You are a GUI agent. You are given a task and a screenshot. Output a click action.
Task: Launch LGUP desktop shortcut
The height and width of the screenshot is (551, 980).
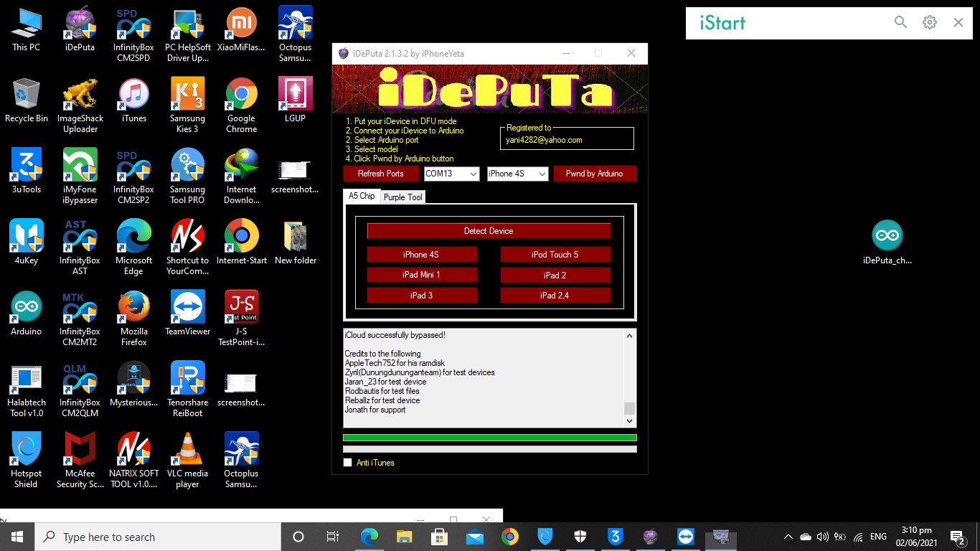tap(295, 101)
